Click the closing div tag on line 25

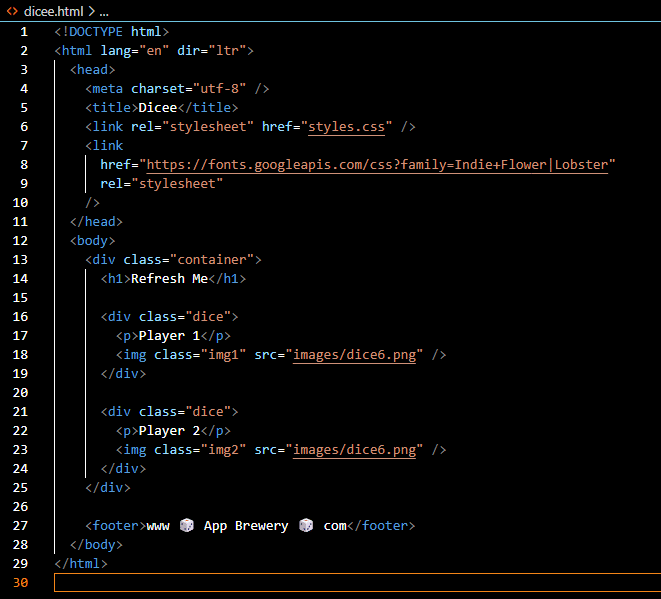point(108,488)
